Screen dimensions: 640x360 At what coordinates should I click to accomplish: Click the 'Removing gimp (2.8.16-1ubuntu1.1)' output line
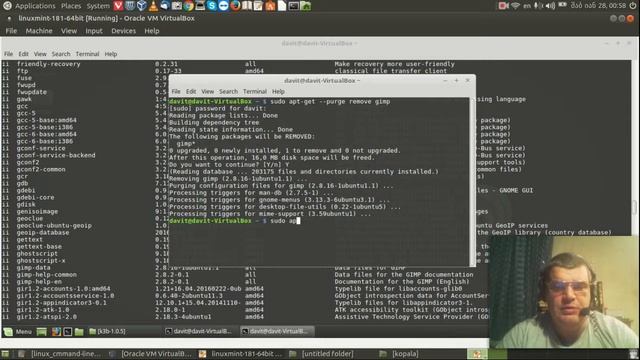point(238,179)
